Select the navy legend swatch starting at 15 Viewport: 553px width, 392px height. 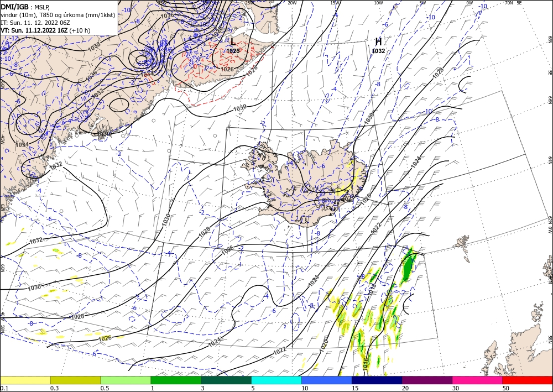pyautogui.click(x=377, y=380)
